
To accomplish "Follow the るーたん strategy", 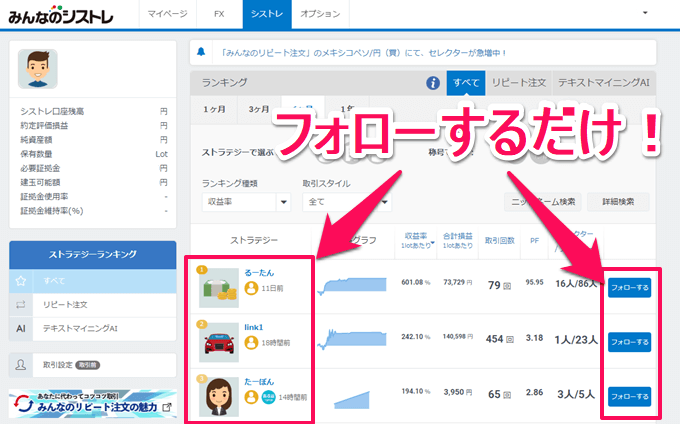I will coord(629,288).
